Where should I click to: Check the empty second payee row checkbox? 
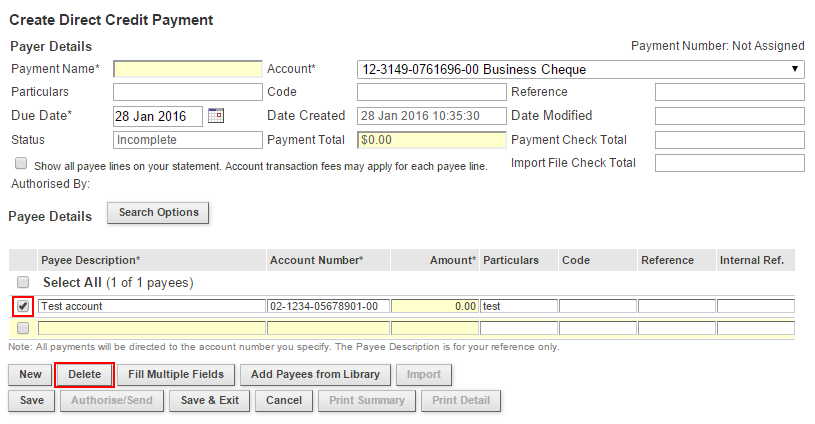(x=23, y=328)
